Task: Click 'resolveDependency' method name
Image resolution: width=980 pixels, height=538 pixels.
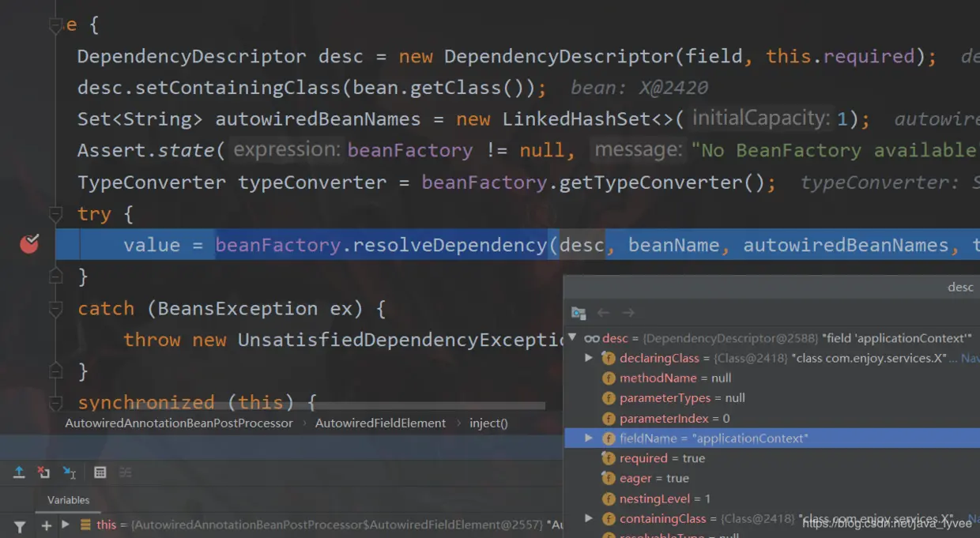Action: tap(450, 245)
